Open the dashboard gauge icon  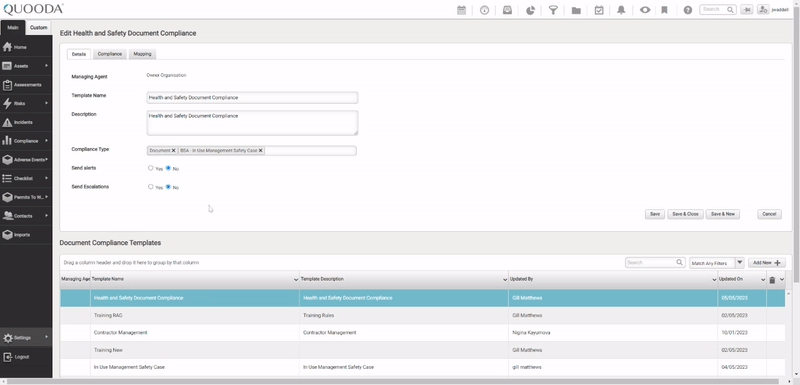pyautogui.click(x=484, y=10)
